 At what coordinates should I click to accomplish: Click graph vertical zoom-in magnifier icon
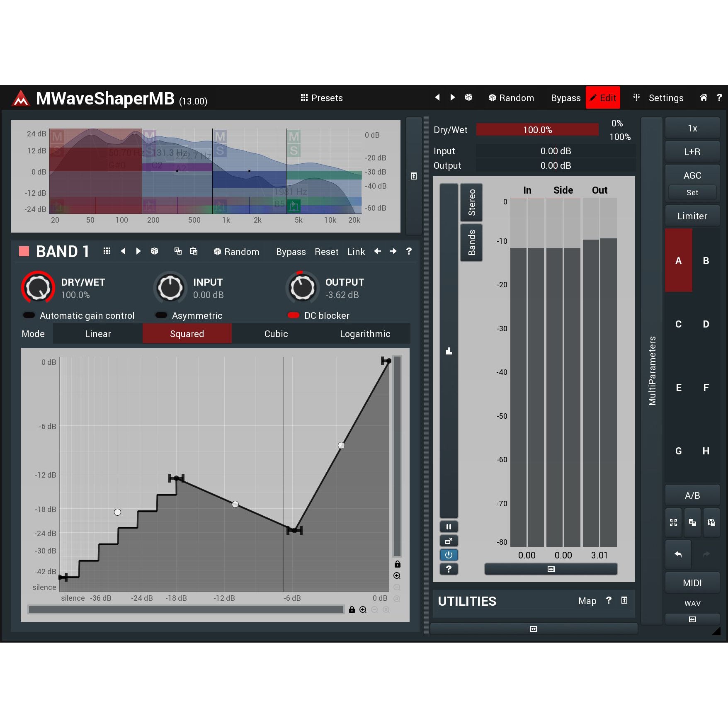[x=397, y=576]
